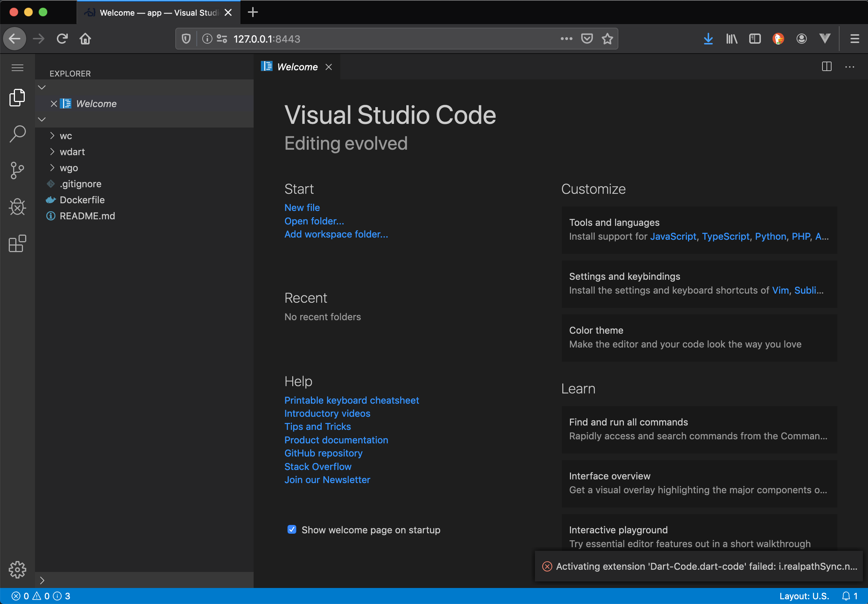Click the DuckDuckGo extension icon
This screenshot has width=868, height=604.
(778, 39)
